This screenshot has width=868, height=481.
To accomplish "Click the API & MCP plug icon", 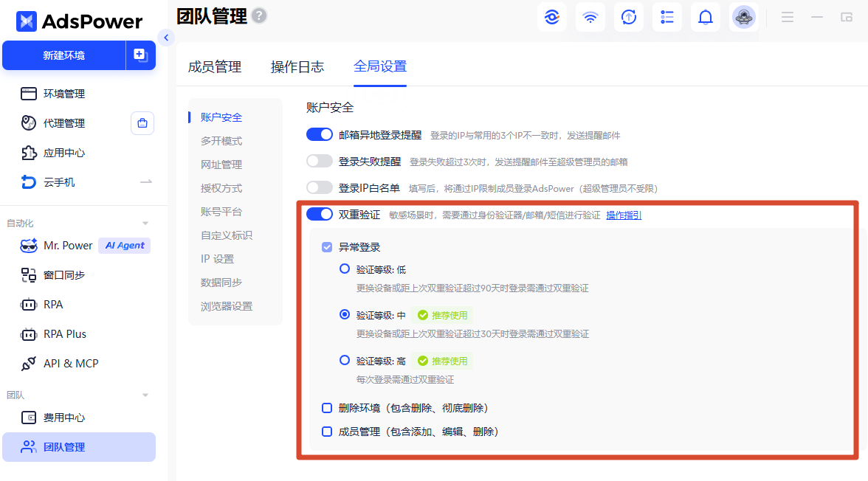I will pyautogui.click(x=28, y=364).
